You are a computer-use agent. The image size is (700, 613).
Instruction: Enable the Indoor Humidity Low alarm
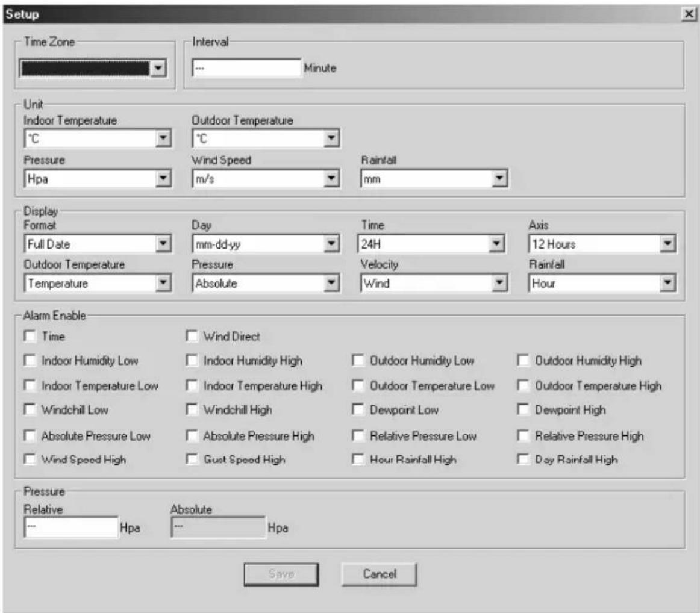28,362
